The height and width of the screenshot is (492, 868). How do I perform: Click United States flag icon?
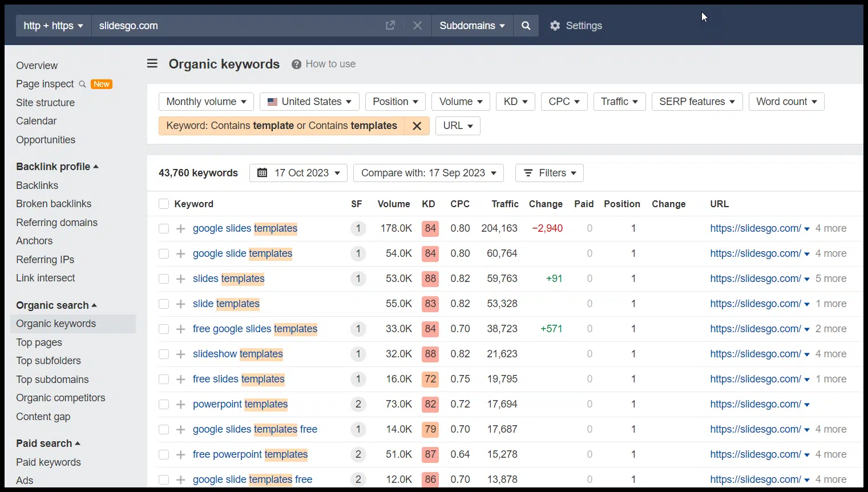click(273, 102)
